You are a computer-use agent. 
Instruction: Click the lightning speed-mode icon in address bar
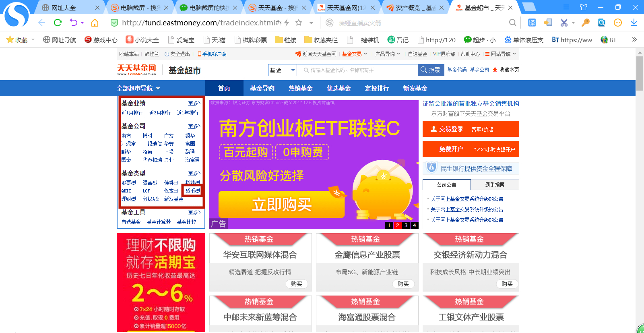[x=287, y=23]
